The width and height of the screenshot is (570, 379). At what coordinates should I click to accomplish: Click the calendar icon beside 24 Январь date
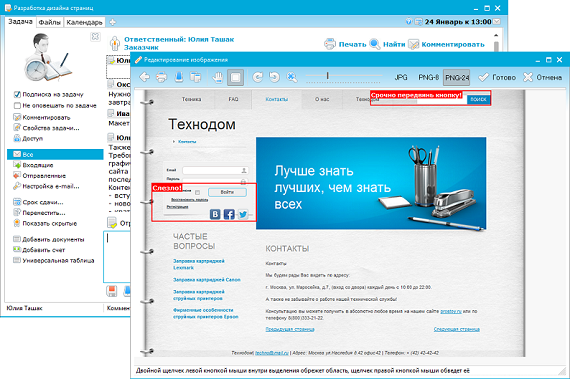pos(419,22)
